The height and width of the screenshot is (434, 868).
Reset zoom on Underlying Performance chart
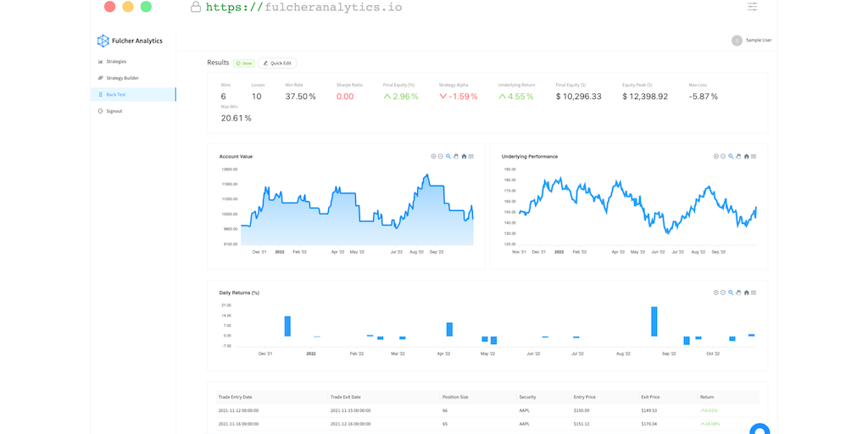(x=746, y=156)
